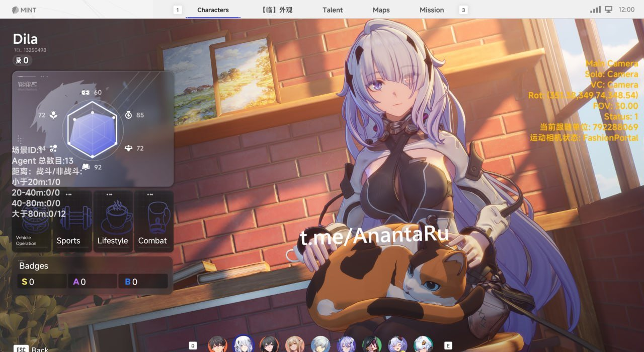The height and width of the screenshot is (352, 644).
Task: Select the purple-haired portrait with blue ring
Action: coord(346,345)
